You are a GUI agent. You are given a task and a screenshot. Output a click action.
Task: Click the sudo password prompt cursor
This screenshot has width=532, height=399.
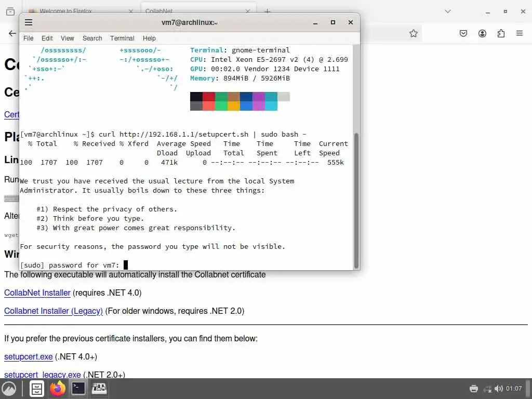click(x=126, y=265)
